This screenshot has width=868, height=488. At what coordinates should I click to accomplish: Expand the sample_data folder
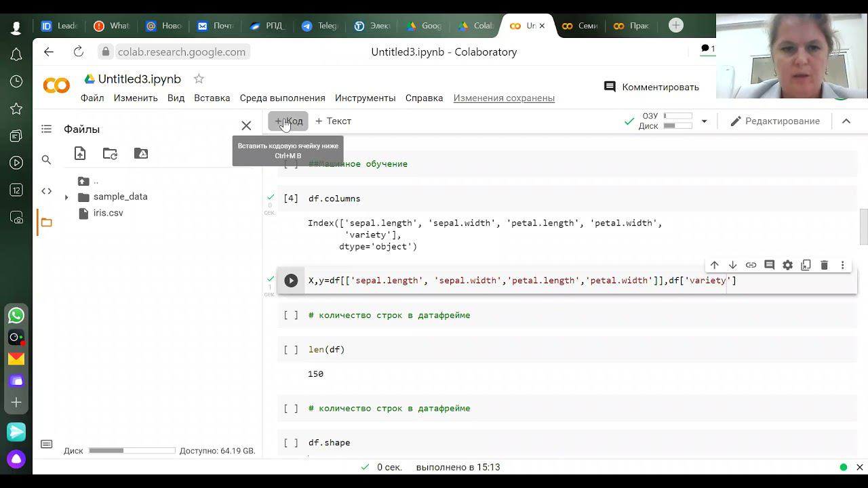[66, 197]
